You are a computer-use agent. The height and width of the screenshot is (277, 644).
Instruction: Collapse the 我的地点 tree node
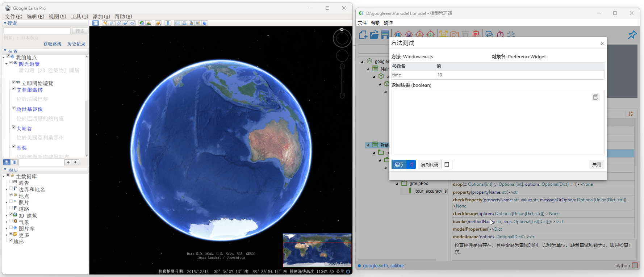pyautogui.click(x=4, y=57)
